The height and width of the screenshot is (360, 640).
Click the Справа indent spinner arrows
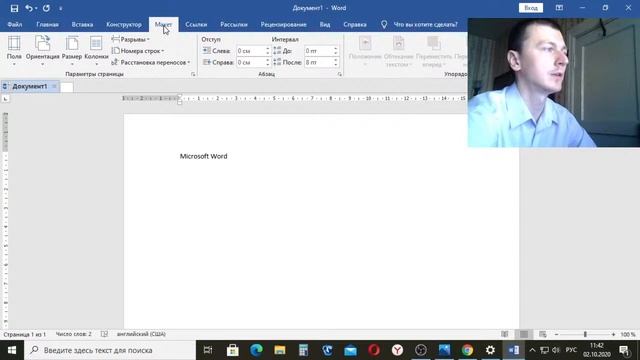[268, 62]
